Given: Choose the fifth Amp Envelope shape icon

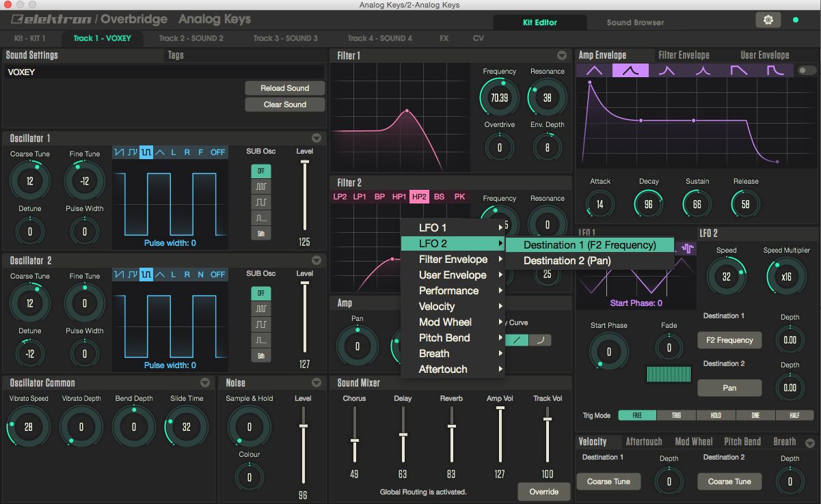Looking at the screenshot, I should point(739,70).
